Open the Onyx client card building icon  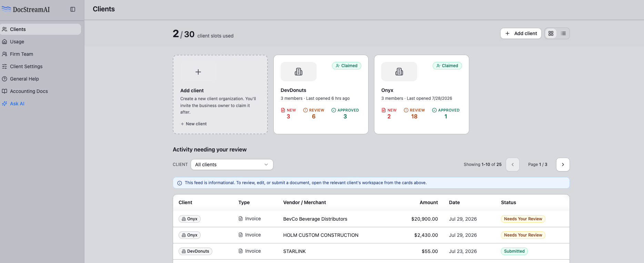pos(399,72)
